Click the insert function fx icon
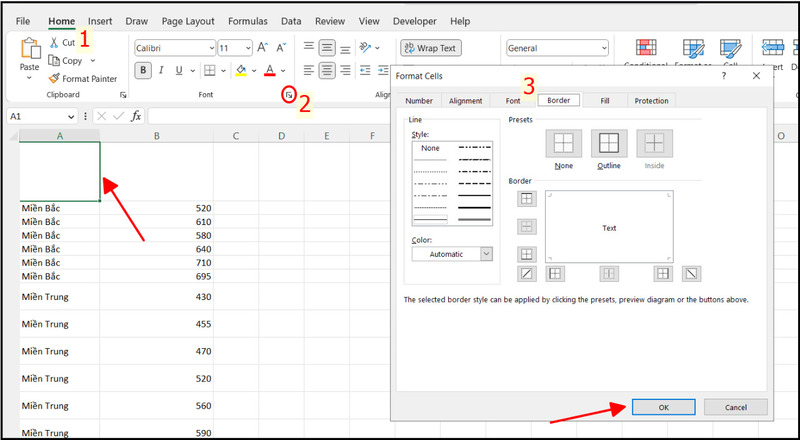Viewport: 800px width, 440px height. click(x=135, y=116)
